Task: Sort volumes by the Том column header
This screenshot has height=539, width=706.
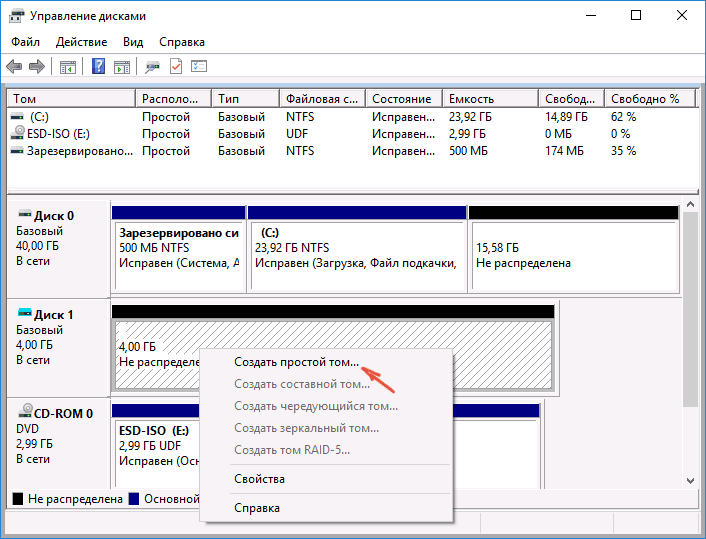Action: 70,99
